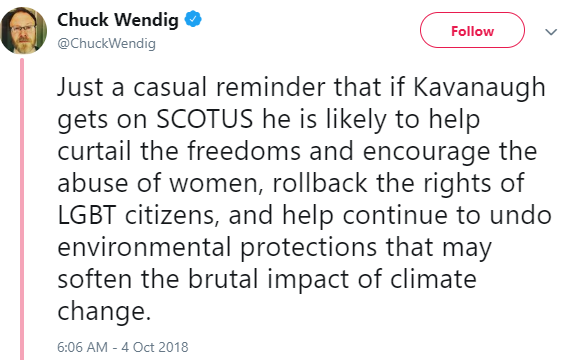Screen dimensions: 581x360
Task: Open Chuck Wendig's profile avatar photo
Action: pyautogui.click(x=24, y=30)
